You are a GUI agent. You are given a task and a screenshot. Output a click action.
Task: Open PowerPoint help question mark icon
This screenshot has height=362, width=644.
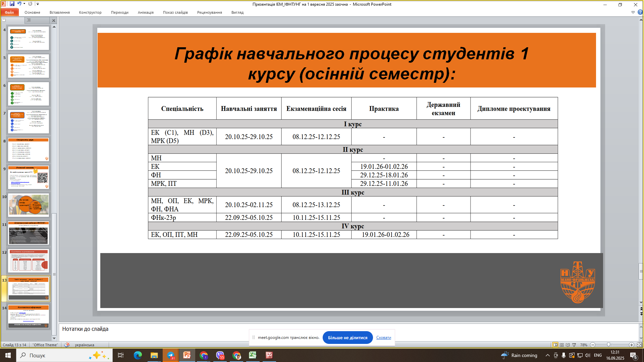tap(640, 12)
